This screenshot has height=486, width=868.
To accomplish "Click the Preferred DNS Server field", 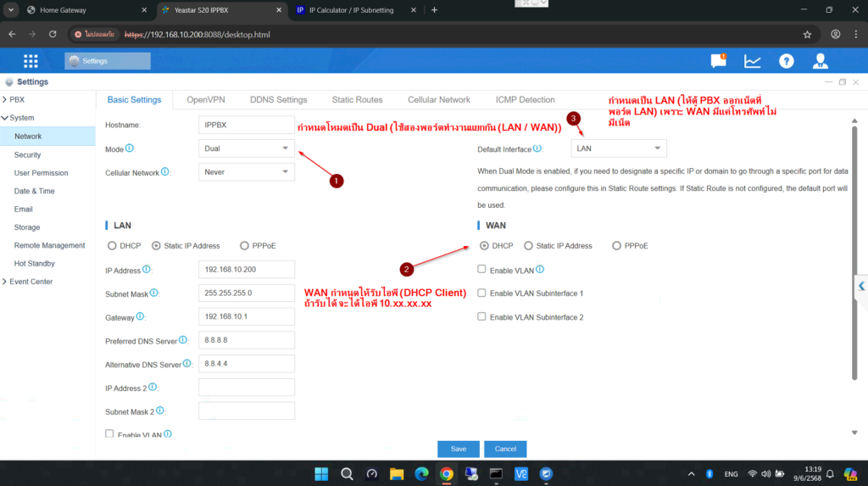I will tap(247, 340).
